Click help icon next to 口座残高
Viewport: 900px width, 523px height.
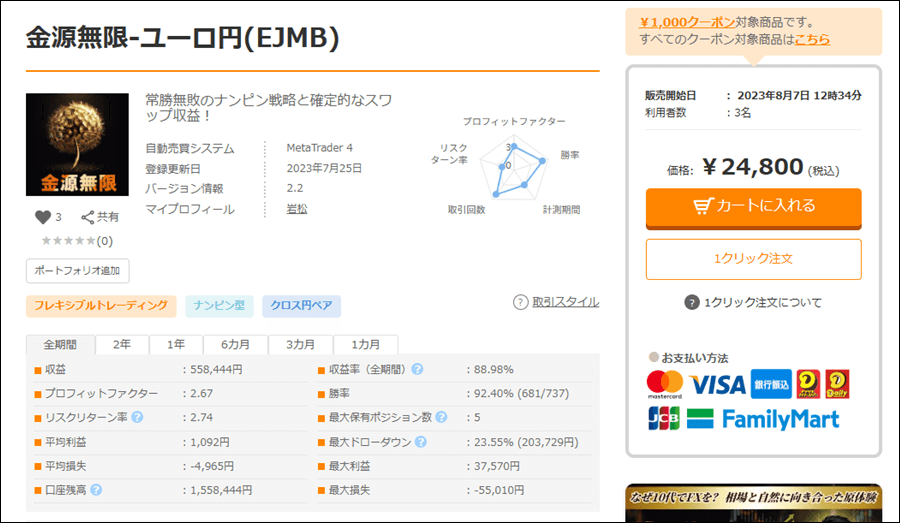(x=97, y=490)
